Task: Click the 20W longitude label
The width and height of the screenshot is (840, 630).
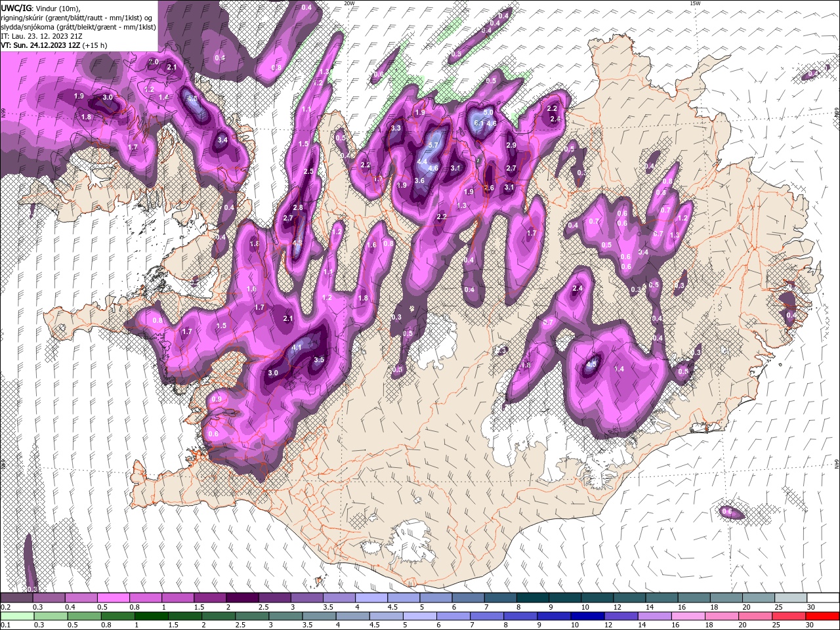Action: (349, 3)
